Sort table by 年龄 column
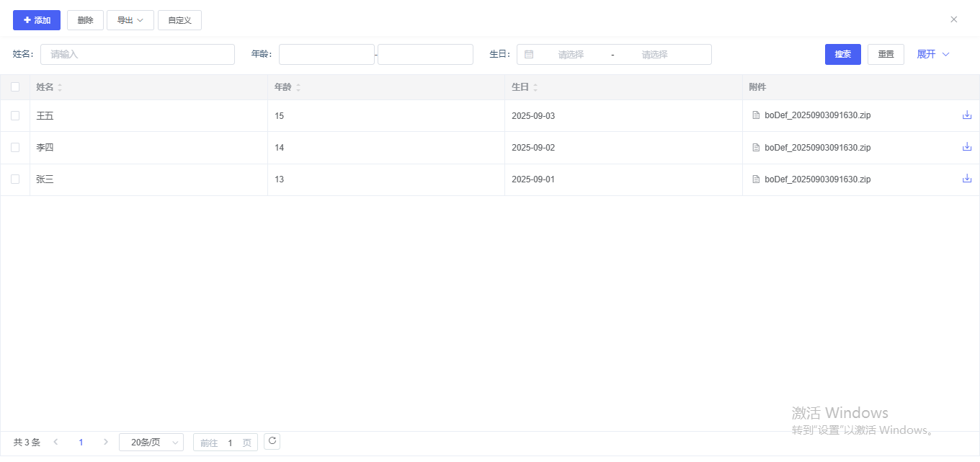This screenshot has height=462, width=980. pyautogui.click(x=298, y=87)
